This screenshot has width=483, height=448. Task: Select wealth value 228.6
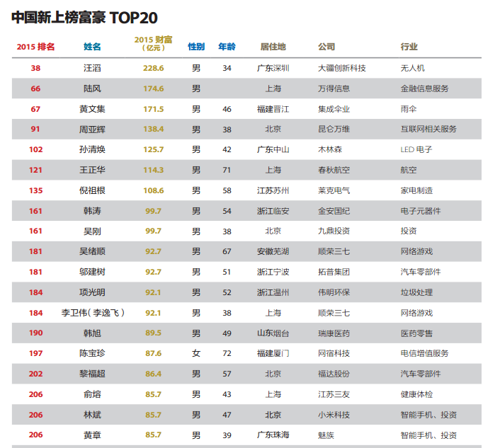pyautogui.click(x=154, y=68)
